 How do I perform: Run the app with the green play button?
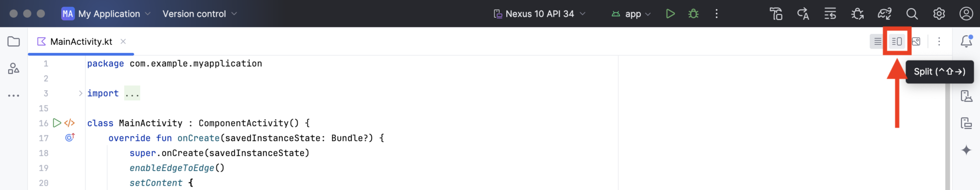(670, 14)
